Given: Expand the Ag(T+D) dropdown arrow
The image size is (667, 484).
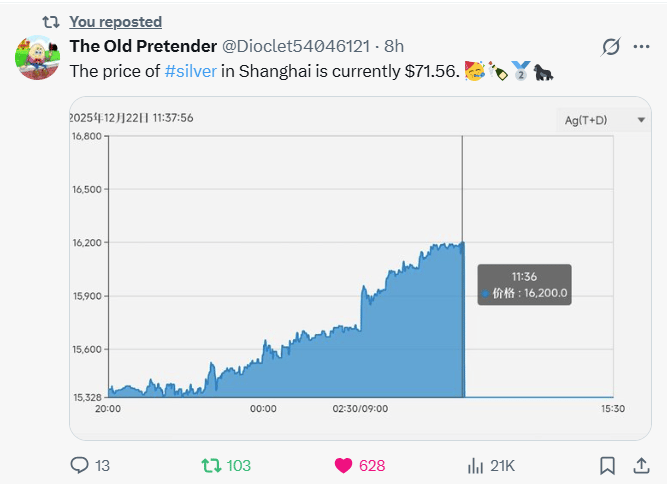Looking at the screenshot, I should [641, 120].
